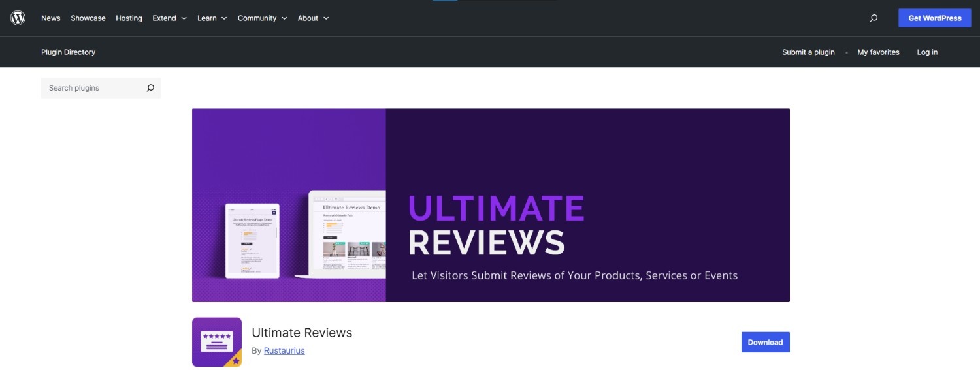Click Submit a plugin link

coord(808,52)
